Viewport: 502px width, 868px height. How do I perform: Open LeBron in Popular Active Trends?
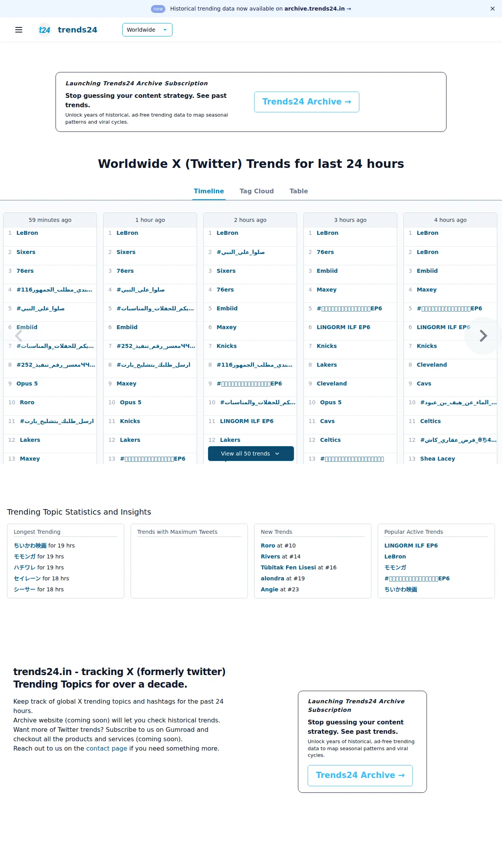(x=395, y=556)
